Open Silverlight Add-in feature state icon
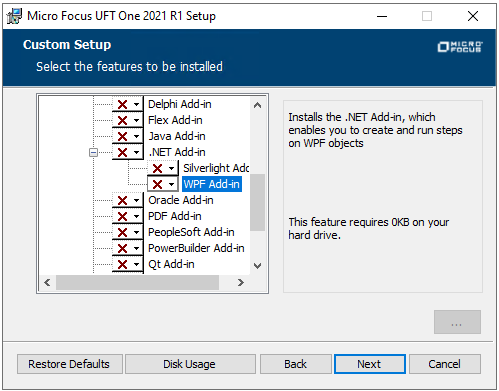 pos(163,168)
